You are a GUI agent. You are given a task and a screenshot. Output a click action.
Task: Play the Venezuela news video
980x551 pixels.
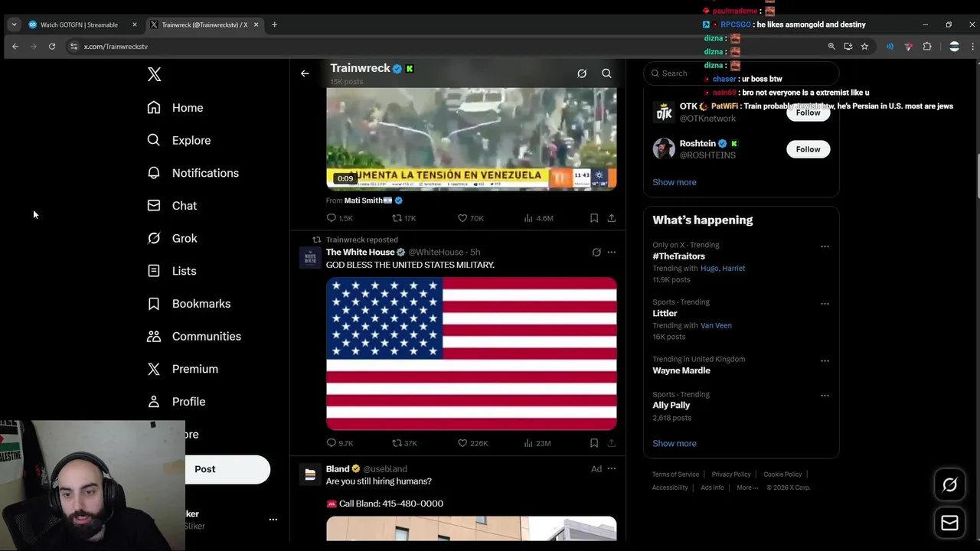click(x=471, y=139)
